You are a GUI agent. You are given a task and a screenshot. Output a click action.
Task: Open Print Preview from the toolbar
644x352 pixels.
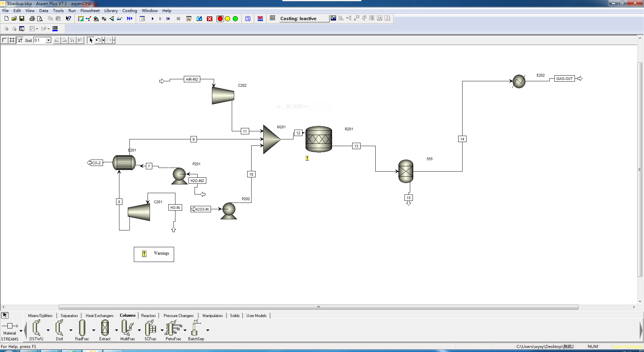pyautogui.click(x=40, y=18)
